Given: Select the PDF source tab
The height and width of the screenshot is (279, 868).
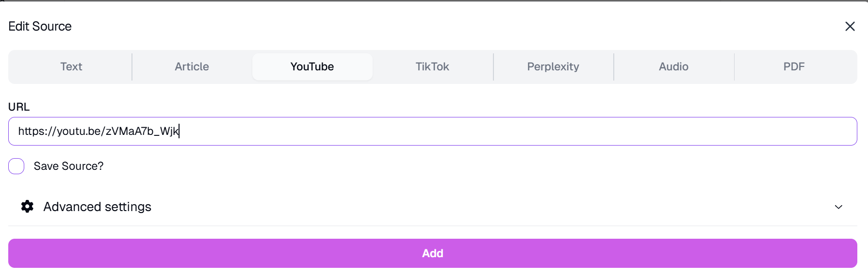Looking at the screenshot, I should [794, 67].
